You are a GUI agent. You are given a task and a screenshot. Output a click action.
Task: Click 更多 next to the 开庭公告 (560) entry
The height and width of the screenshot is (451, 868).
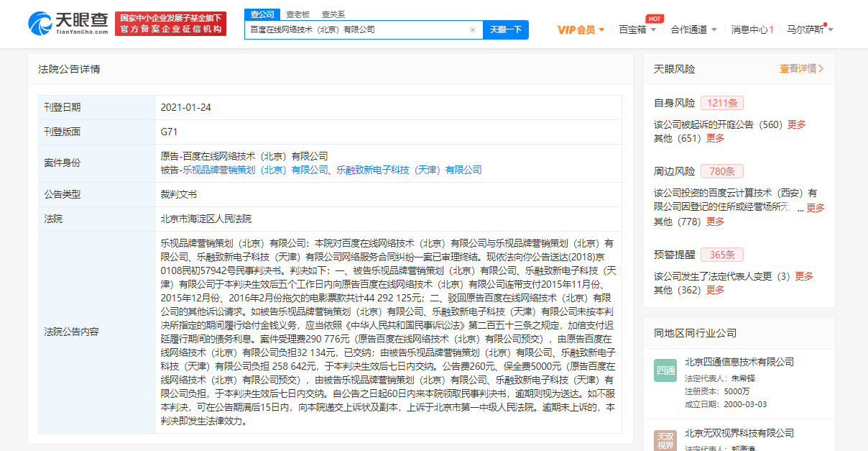coord(797,124)
